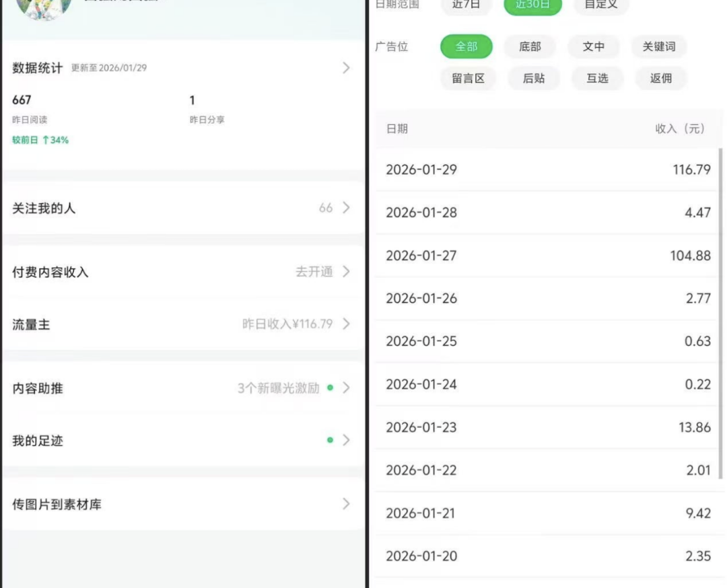Tap 去开通 for paid content income
727x588 pixels.
click(x=314, y=272)
